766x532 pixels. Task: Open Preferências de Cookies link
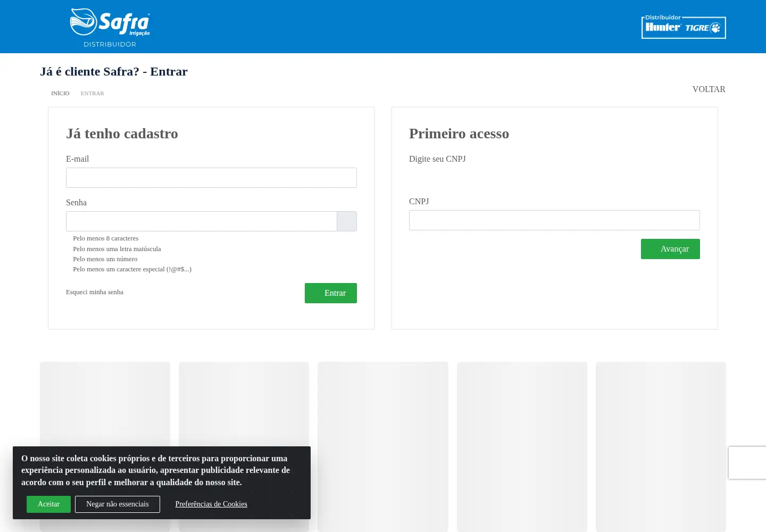point(211,504)
